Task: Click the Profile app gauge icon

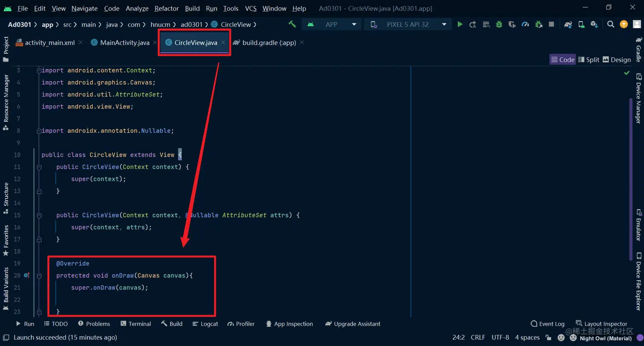Action: click(x=525, y=24)
